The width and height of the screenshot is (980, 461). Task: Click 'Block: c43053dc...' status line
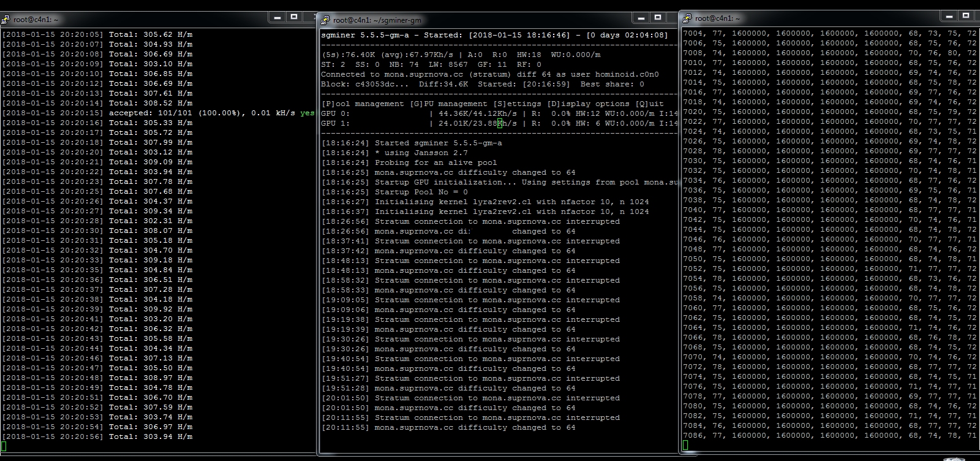coord(483,84)
